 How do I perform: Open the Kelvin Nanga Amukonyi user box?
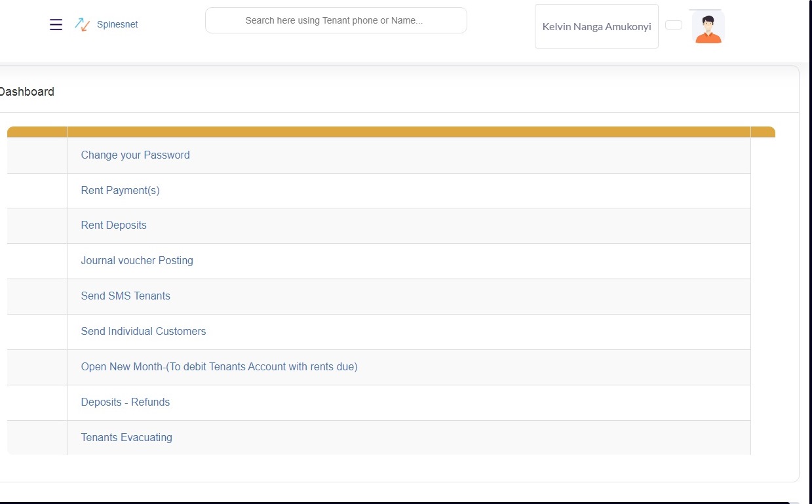(596, 27)
